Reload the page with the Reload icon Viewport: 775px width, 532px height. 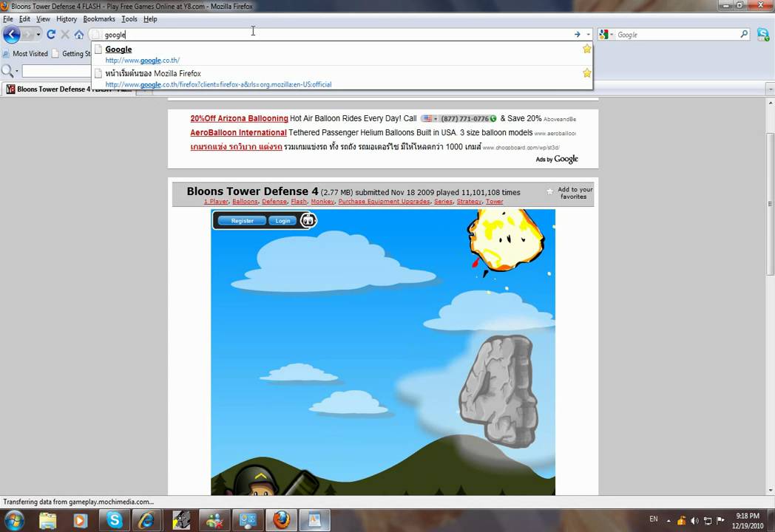pos(51,35)
